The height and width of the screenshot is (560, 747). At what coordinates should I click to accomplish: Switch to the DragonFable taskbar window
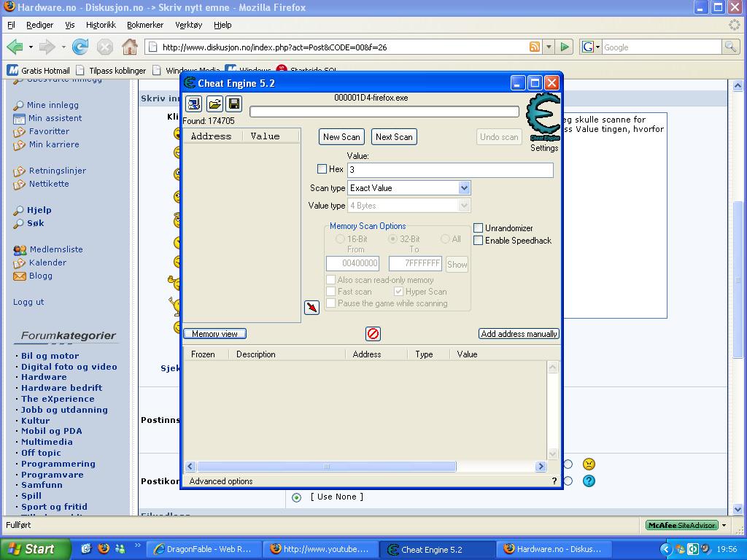204,549
